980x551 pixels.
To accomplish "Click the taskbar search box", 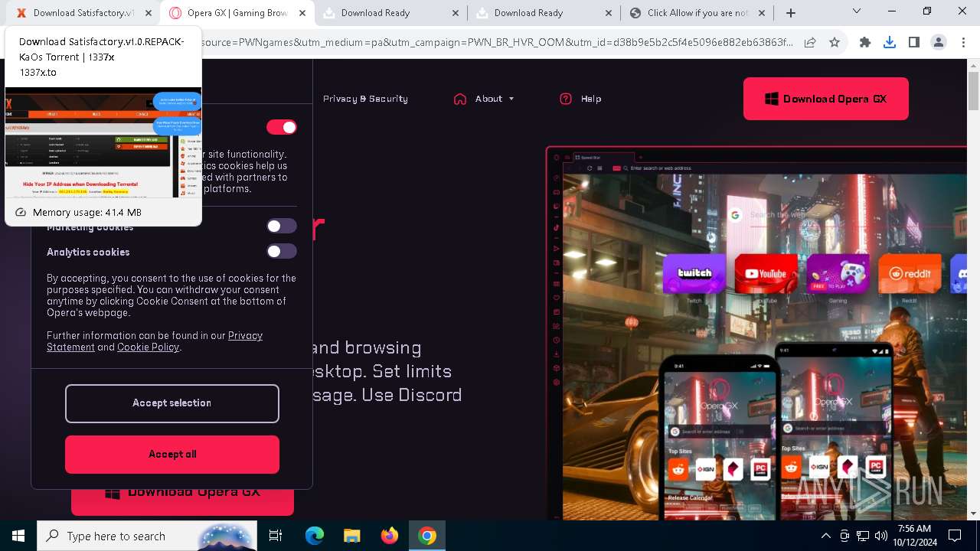I will tap(147, 536).
